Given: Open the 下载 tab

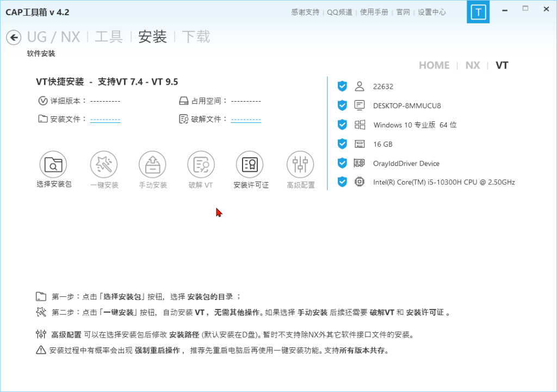Looking at the screenshot, I should point(196,37).
